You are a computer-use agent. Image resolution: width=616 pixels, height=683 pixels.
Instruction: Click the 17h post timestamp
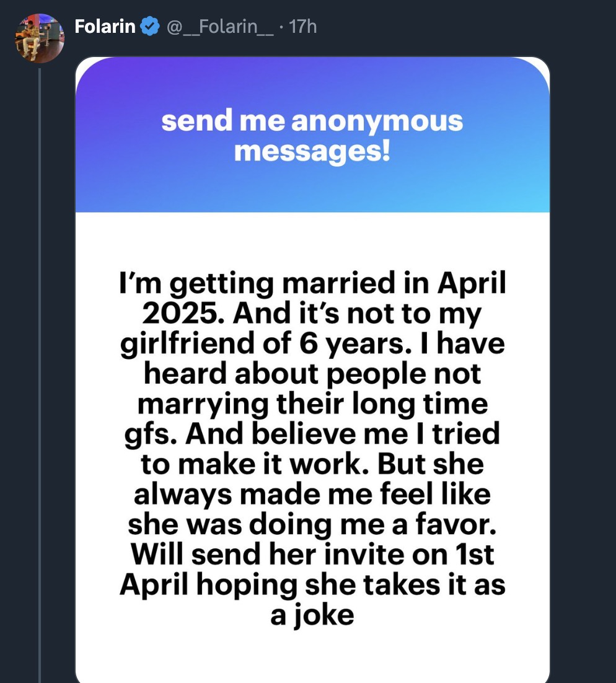pos(303,27)
